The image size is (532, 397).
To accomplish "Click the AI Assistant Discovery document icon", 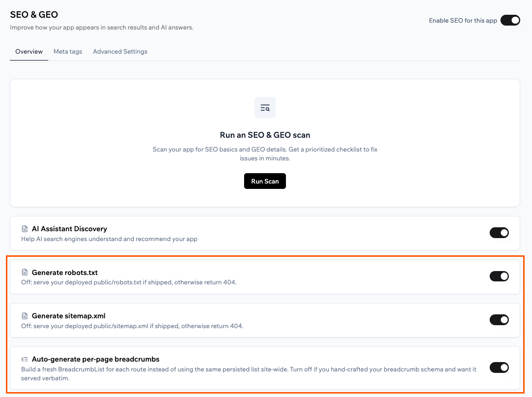I will [25, 229].
